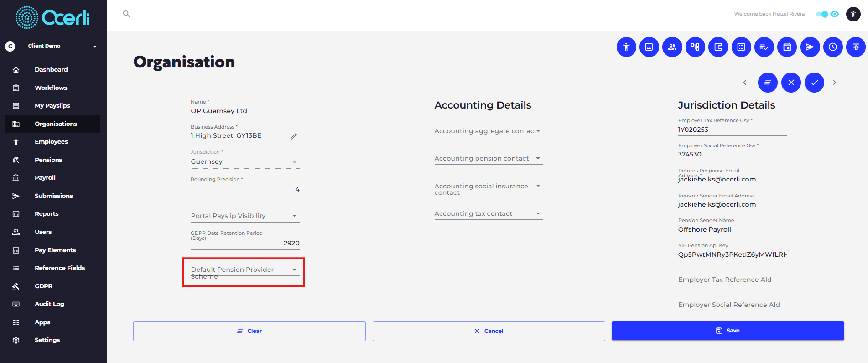Go to Dashboard in the sidebar

click(x=52, y=69)
